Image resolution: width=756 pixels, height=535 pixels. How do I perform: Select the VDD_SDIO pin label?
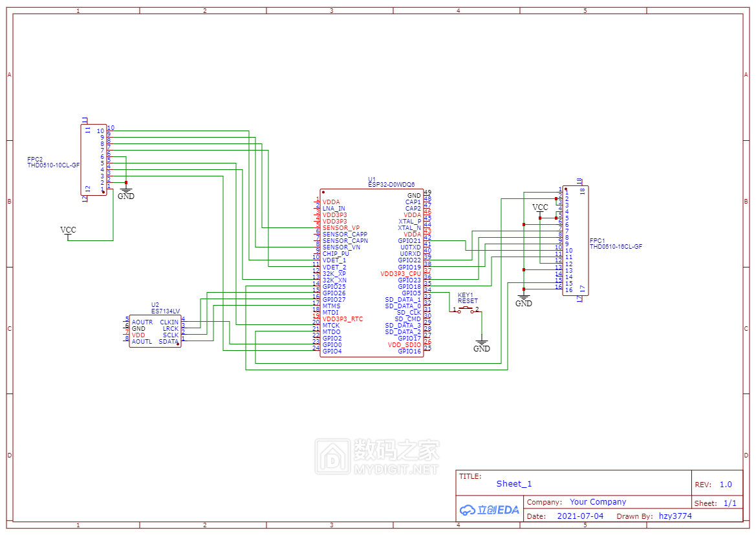(405, 345)
